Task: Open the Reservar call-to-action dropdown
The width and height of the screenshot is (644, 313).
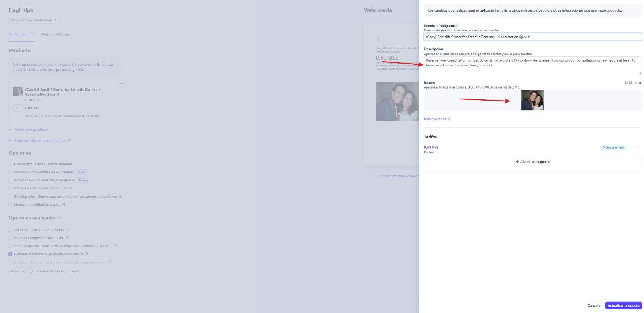Action: coord(22,271)
